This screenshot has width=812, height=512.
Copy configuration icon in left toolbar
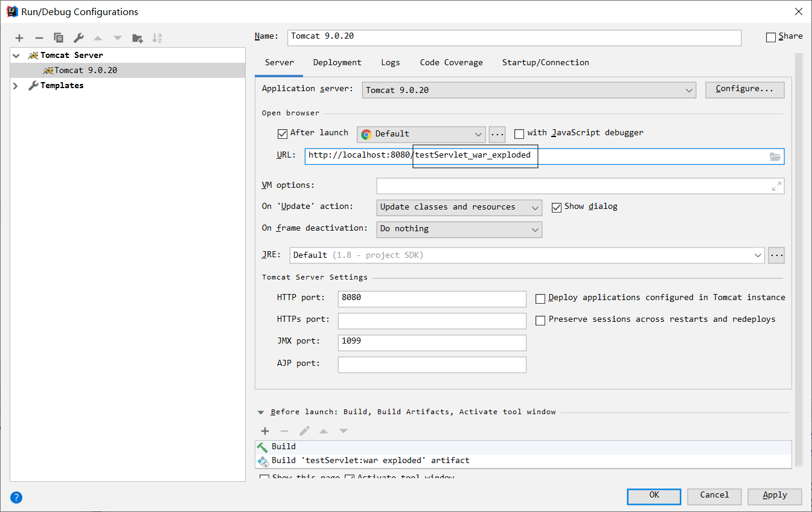(59, 38)
